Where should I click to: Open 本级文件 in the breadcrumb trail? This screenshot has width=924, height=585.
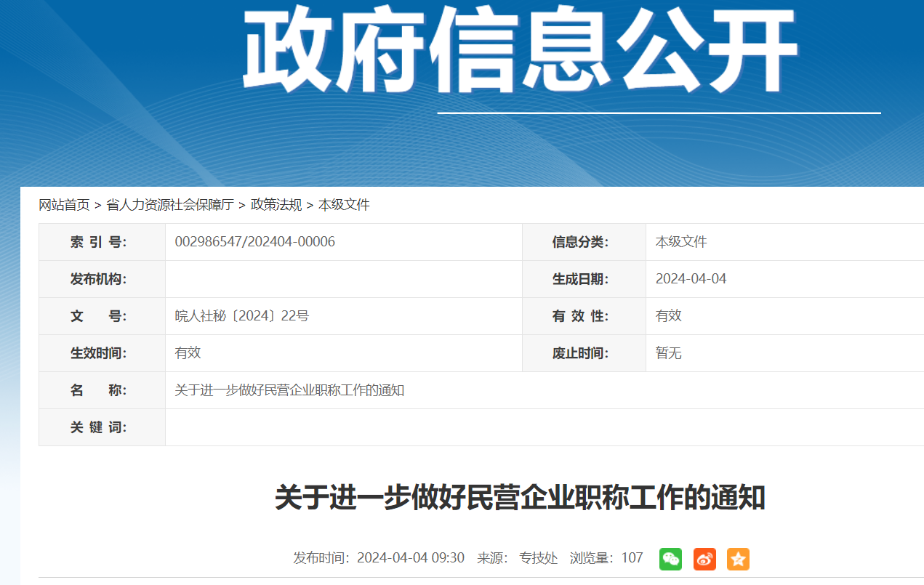tap(344, 205)
